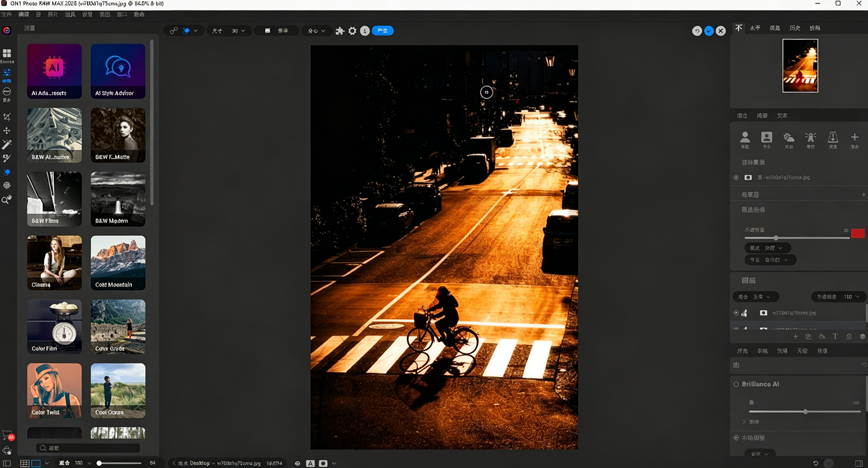Switch to the 肖像 Portrait tab
Screen dimensions: 868x468
[x=822, y=351]
